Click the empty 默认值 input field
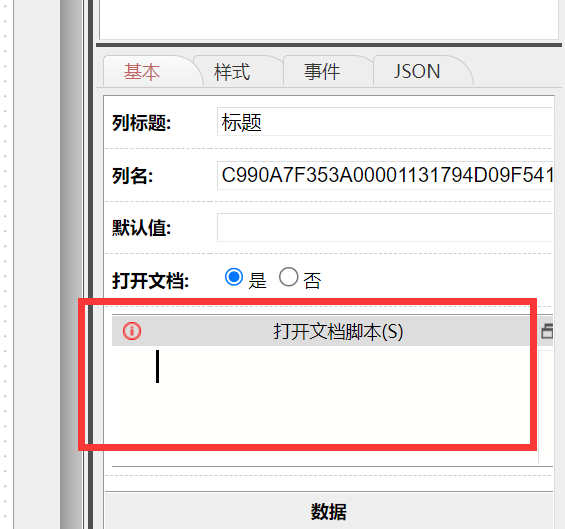 click(385, 228)
